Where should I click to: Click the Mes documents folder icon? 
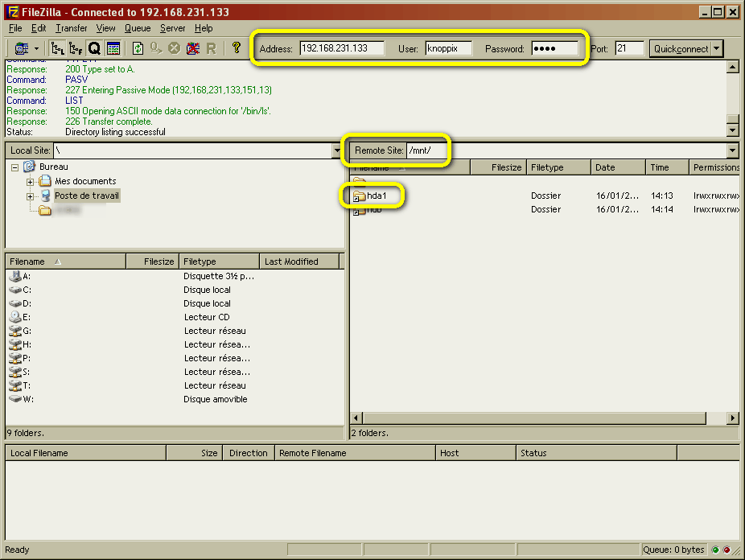[45, 181]
